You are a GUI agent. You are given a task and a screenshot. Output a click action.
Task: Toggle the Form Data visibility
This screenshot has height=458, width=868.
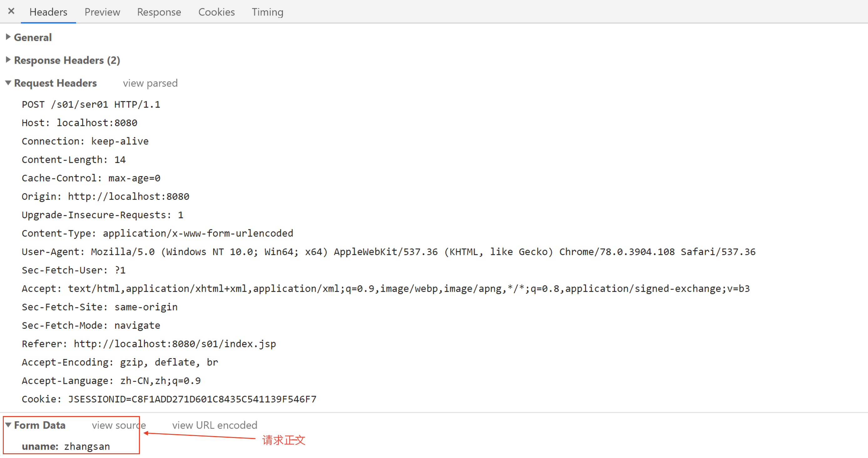pyautogui.click(x=9, y=425)
